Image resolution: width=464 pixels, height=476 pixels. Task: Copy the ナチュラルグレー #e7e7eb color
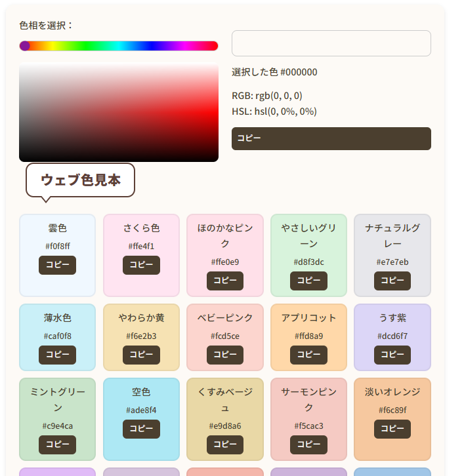pyautogui.click(x=392, y=281)
